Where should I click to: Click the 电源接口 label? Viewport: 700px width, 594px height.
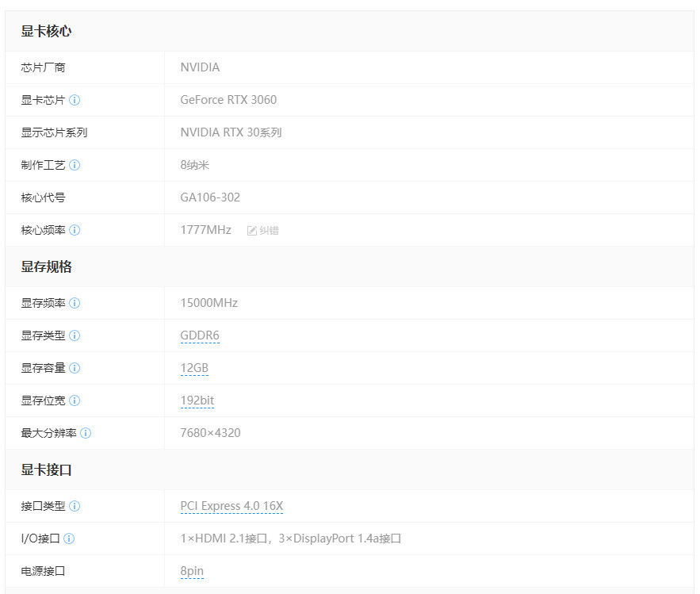point(43,571)
